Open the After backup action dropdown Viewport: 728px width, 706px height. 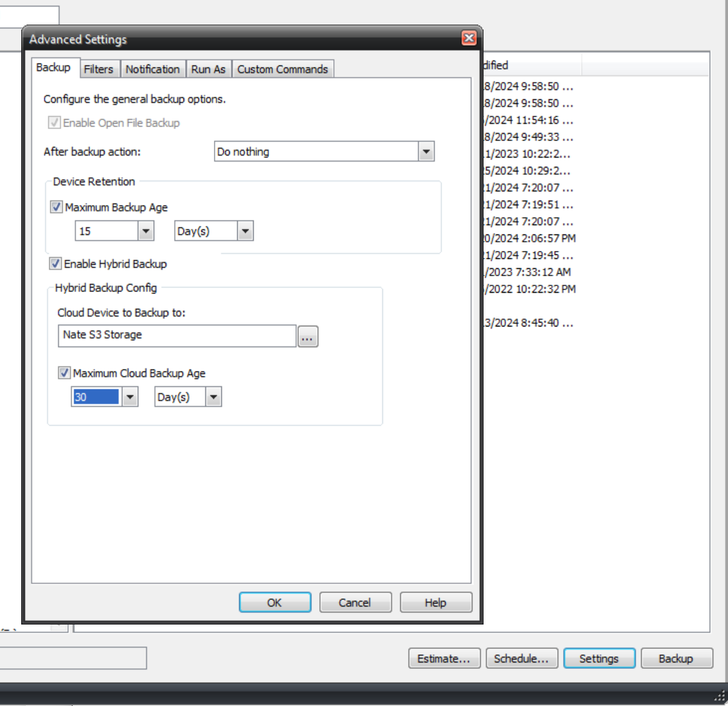426,151
